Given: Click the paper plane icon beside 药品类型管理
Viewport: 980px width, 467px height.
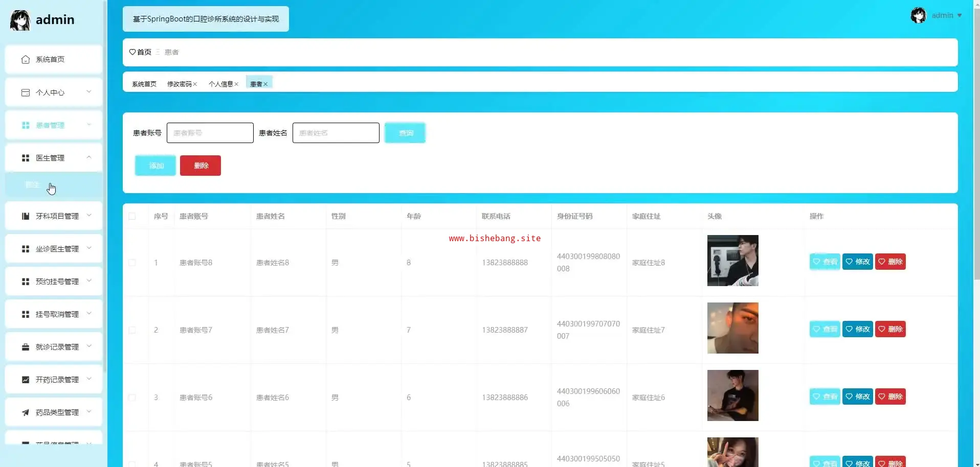Looking at the screenshot, I should [x=26, y=412].
